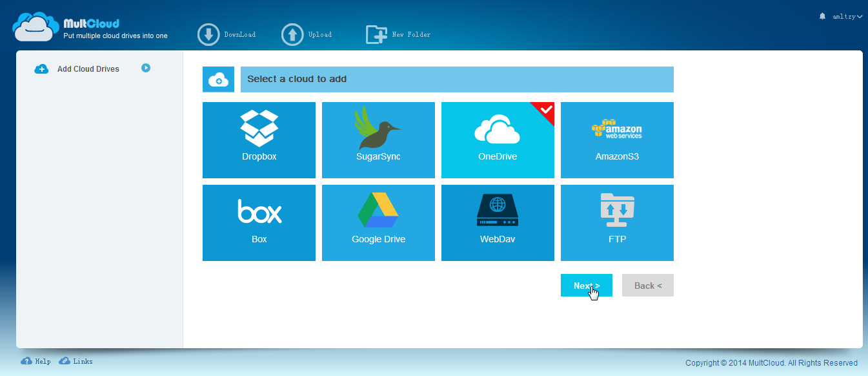This screenshot has width=868, height=376.
Task: Click the copyright text in footer
Action: pyautogui.click(x=771, y=363)
